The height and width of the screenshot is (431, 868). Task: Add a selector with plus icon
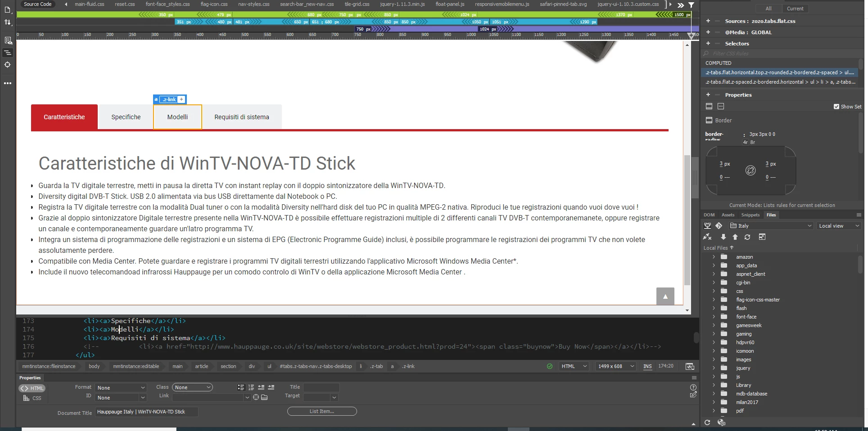click(x=708, y=44)
